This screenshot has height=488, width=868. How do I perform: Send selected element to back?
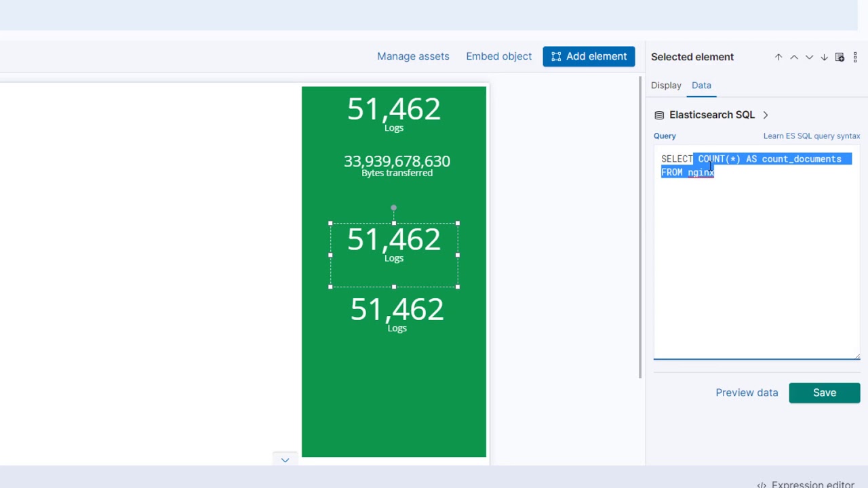[x=824, y=57]
